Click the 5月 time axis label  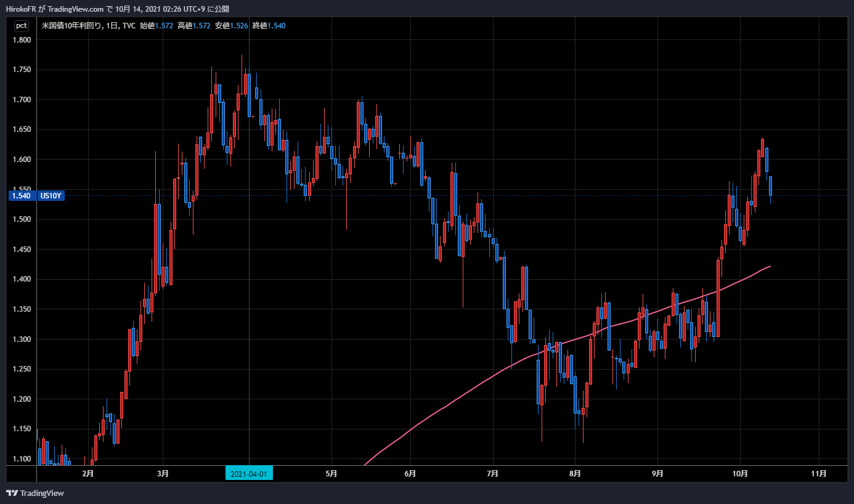coord(331,474)
